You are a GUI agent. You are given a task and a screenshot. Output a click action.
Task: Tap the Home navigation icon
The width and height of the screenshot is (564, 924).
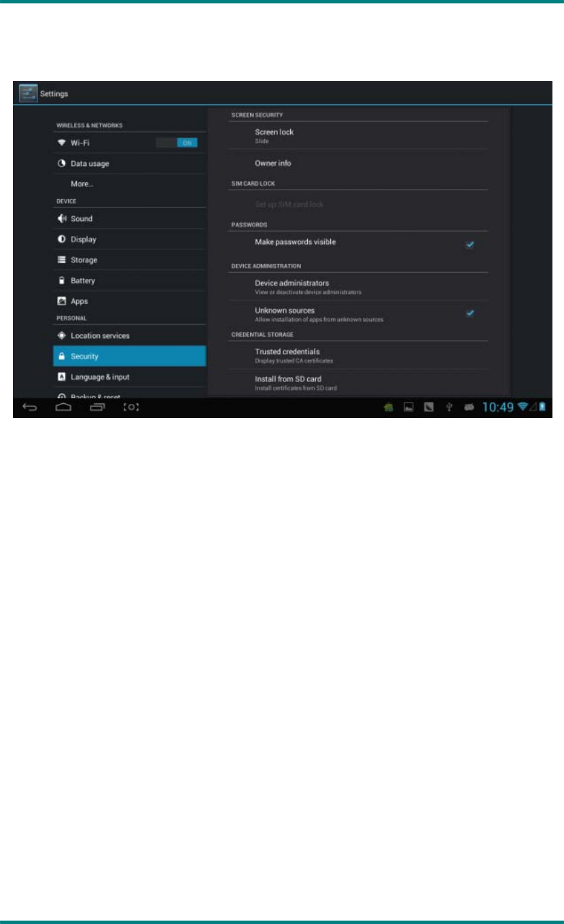click(64, 407)
